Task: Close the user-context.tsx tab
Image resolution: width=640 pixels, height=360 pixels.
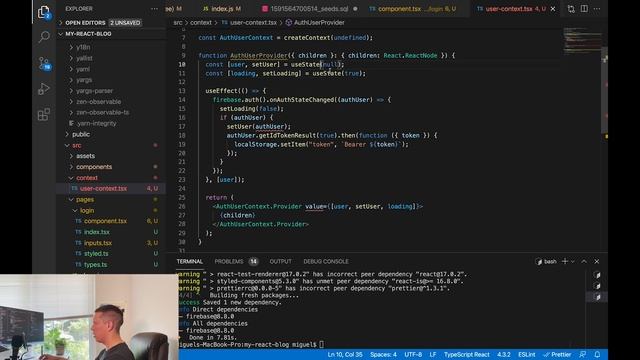Action: pos(553,9)
